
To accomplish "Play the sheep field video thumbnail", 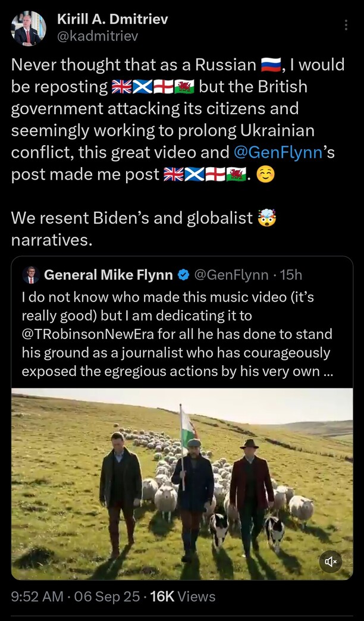I will pyautogui.click(x=181, y=482).
